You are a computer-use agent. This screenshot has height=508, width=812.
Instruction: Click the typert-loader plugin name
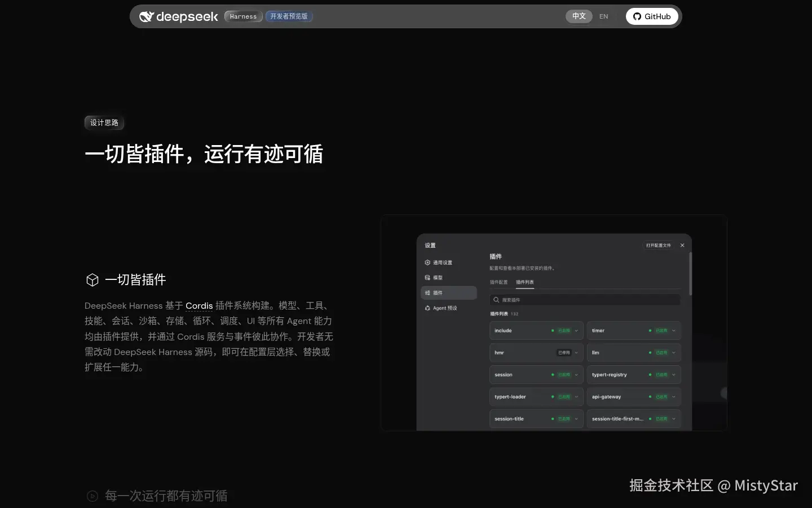(x=510, y=397)
